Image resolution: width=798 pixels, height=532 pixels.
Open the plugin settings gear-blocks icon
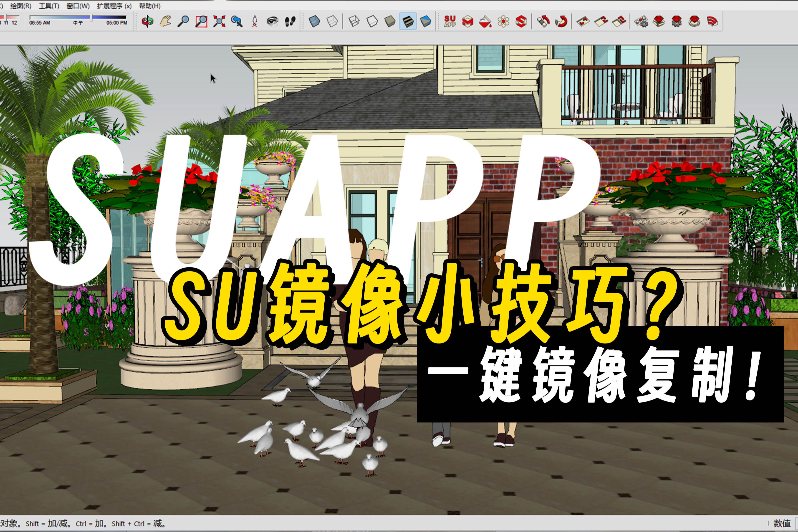(x=641, y=22)
